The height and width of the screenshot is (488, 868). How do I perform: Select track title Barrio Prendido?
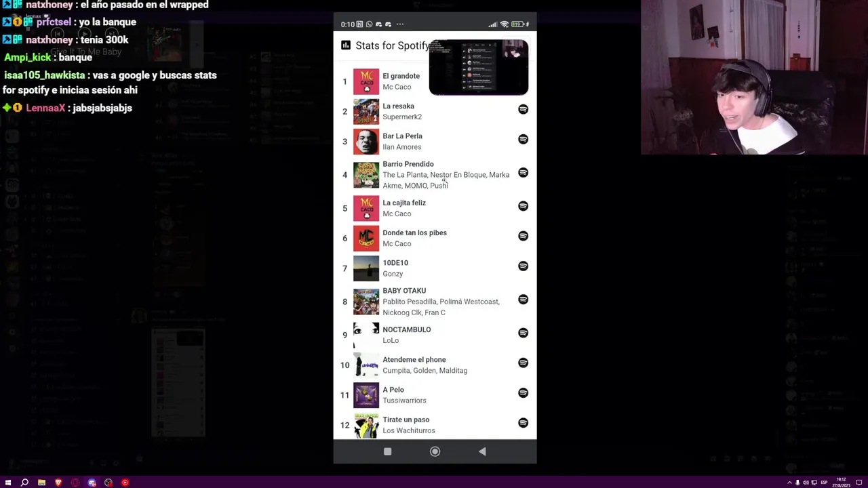click(x=408, y=164)
